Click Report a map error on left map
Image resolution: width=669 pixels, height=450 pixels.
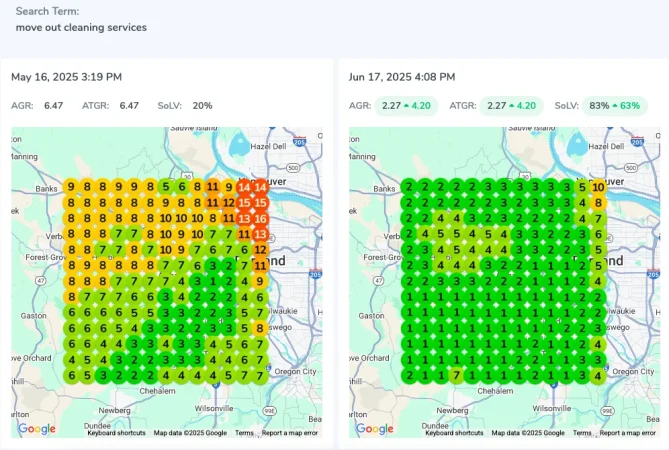[290, 433]
